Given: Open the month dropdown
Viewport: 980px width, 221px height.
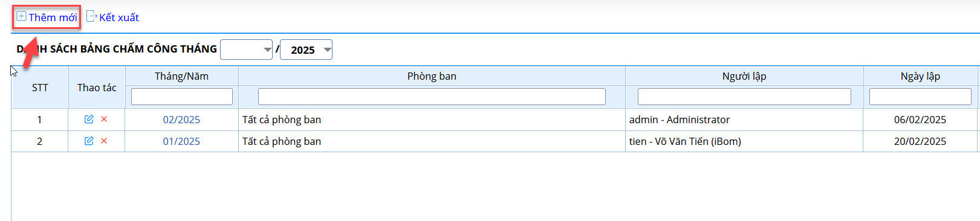Looking at the screenshot, I should [247, 50].
